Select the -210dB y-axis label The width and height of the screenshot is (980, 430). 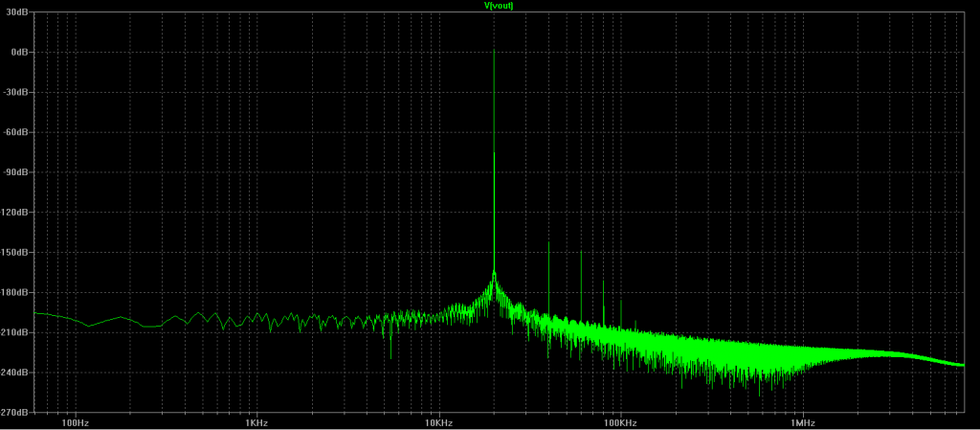coord(16,332)
